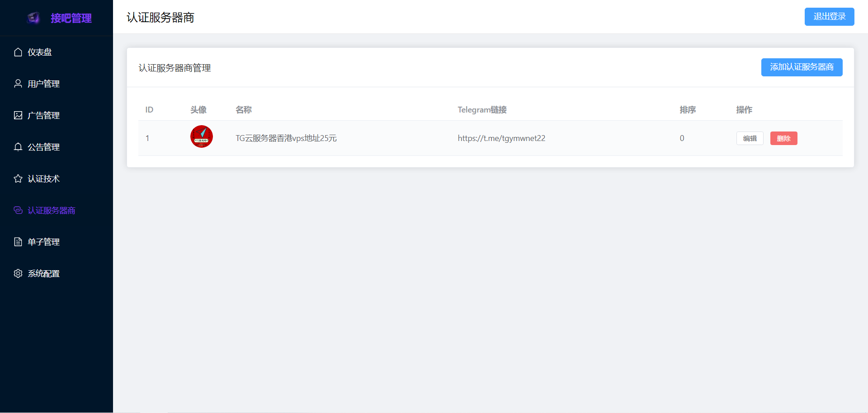Click the user icon beside 用户管理

click(x=18, y=84)
